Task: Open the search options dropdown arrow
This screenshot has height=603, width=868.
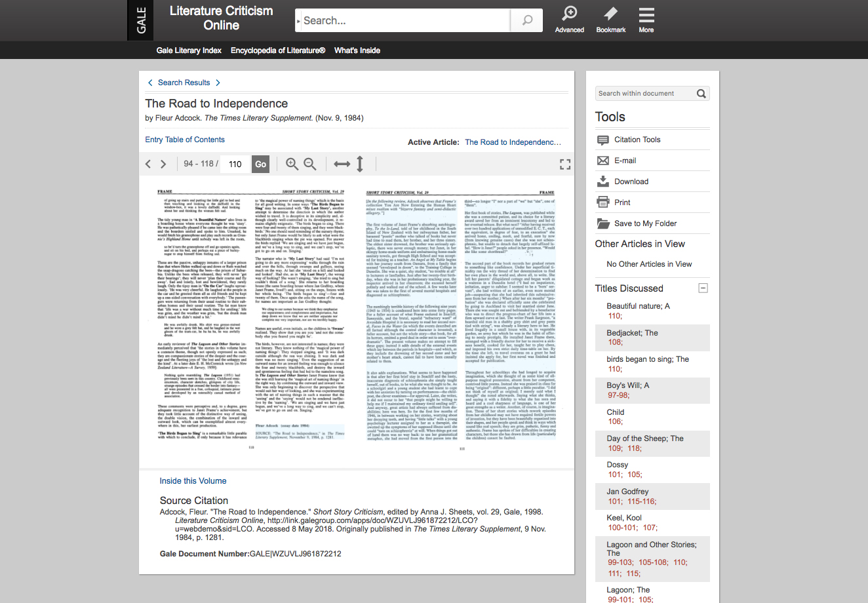Action: click(x=298, y=21)
